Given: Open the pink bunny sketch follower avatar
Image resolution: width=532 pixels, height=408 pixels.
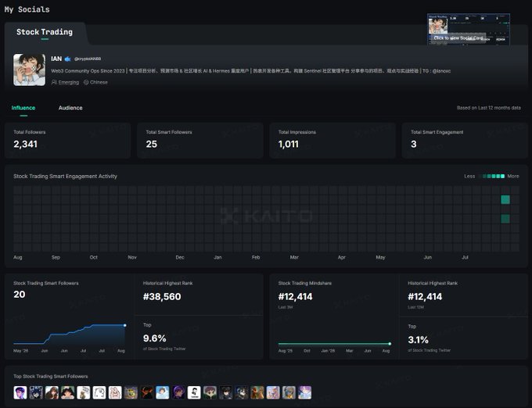Looking at the screenshot, I should [115, 392].
